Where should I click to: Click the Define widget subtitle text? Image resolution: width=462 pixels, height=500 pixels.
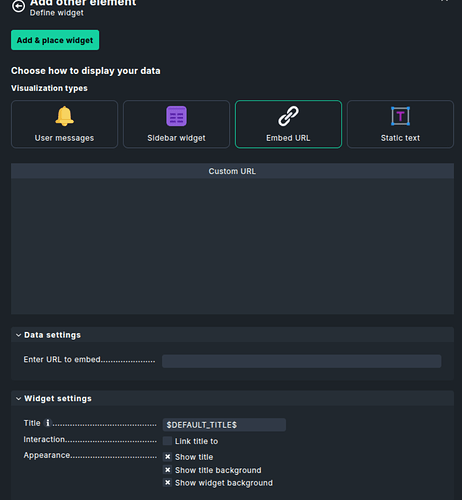pos(57,13)
